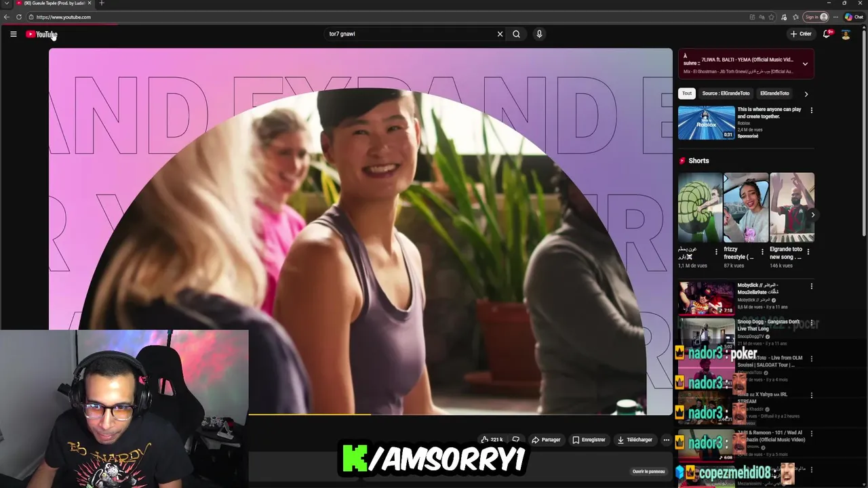The image size is (868, 488).
Task: Select the second ElGrandeToto chip
Action: (x=774, y=94)
